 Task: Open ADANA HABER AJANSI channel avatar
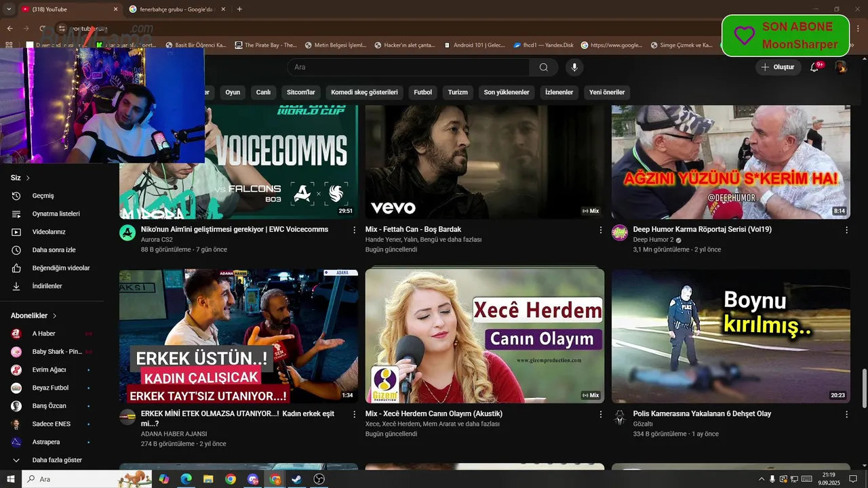(x=127, y=417)
